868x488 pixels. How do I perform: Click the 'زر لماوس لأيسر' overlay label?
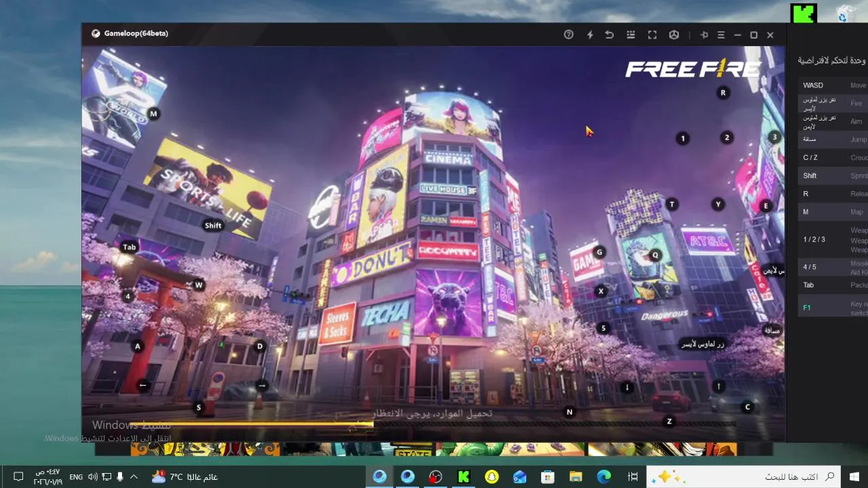[x=703, y=344]
